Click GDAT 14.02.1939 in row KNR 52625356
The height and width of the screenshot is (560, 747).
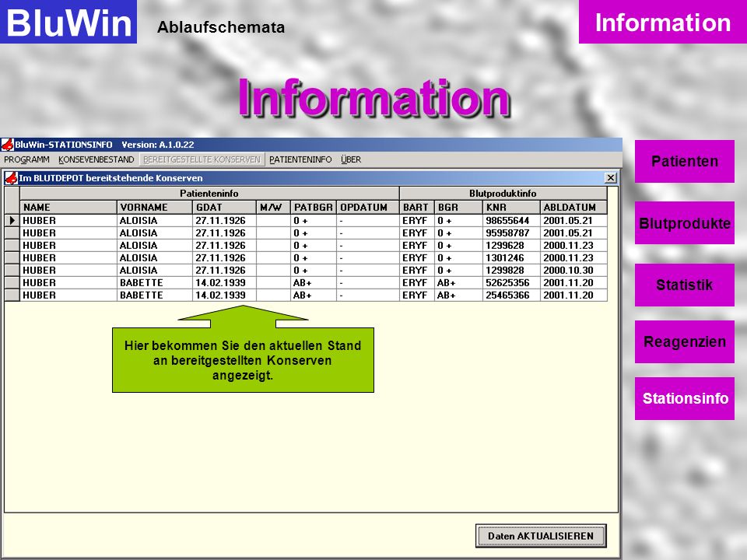224,282
